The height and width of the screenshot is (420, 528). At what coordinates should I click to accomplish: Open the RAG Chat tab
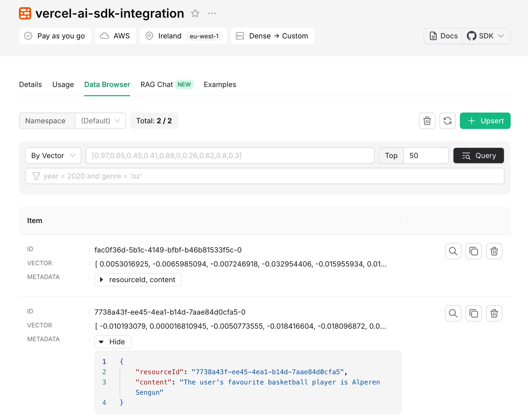(x=167, y=84)
